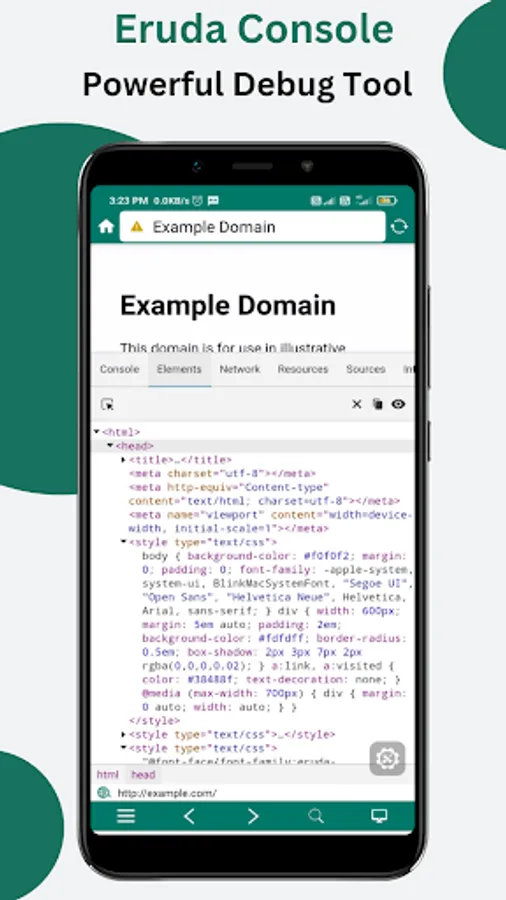Select the meta charset="utf-8" line
This screenshot has width=506, height=900.
[223, 474]
